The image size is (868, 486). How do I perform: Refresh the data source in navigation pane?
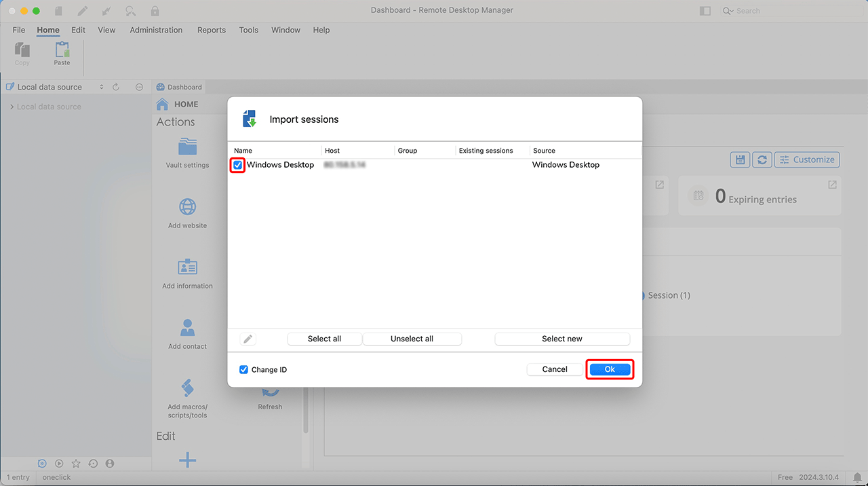click(x=116, y=87)
